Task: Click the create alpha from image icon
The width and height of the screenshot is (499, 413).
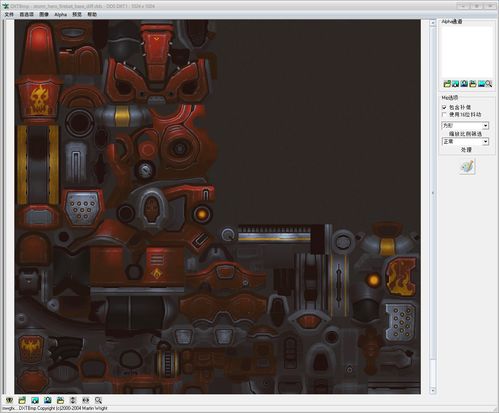Action: (x=481, y=84)
